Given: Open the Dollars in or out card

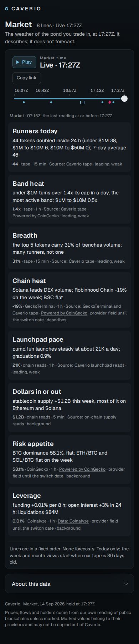Looking at the screenshot, I should click(69, 407).
